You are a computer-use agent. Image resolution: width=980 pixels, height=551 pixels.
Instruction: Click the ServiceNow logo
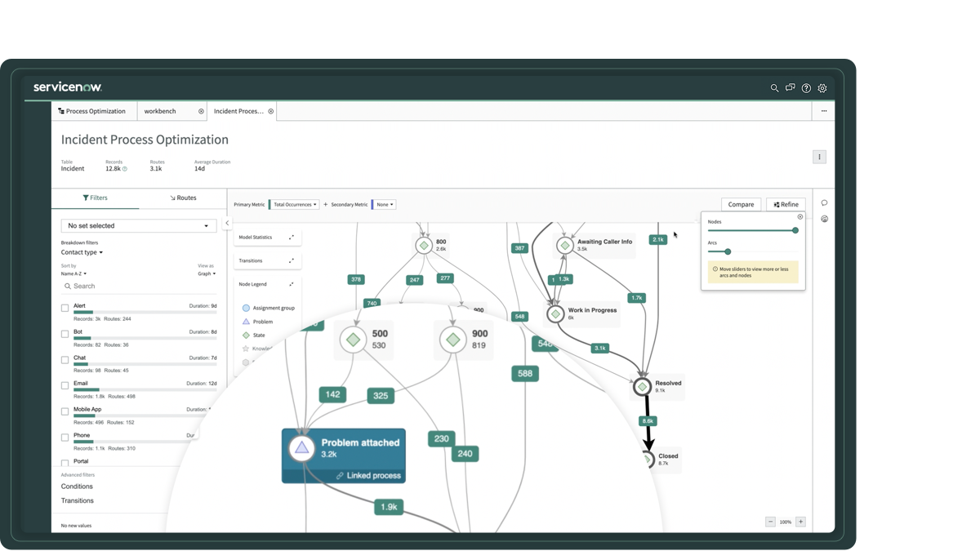[68, 87]
